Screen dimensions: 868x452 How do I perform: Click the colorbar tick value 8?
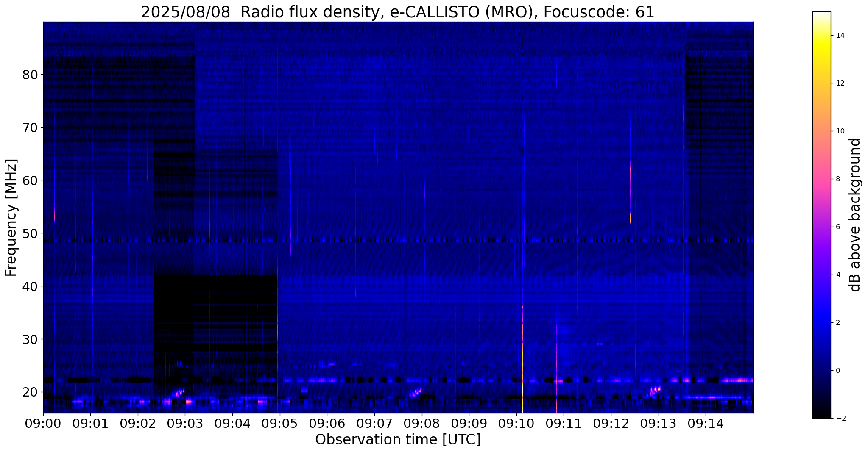pyautogui.click(x=838, y=179)
